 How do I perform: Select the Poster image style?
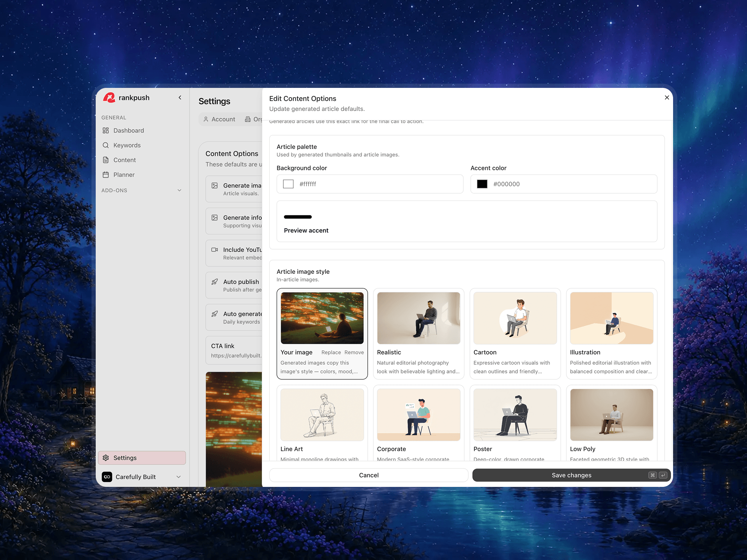click(x=515, y=423)
